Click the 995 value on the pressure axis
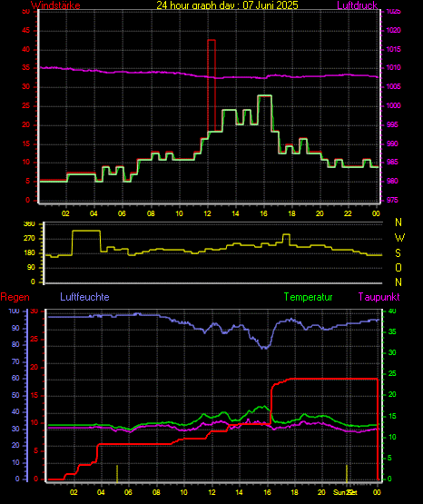The image size is (423, 504). tap(392, 124)
